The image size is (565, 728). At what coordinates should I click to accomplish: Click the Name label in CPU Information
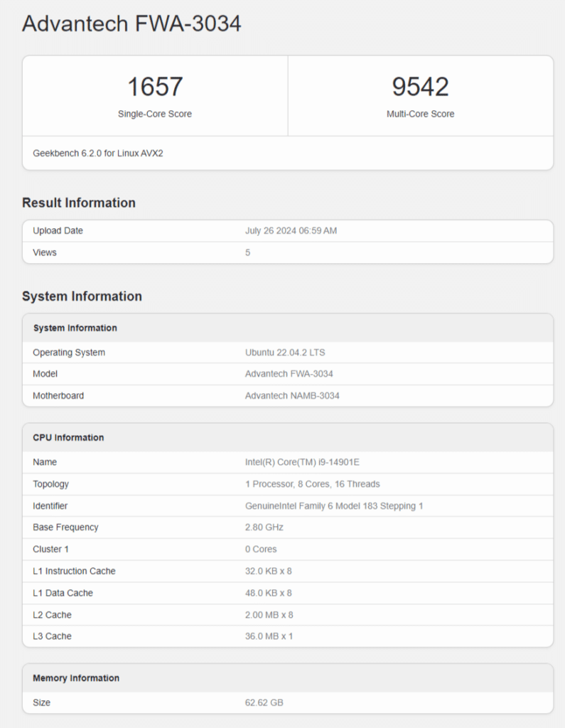click(x=45, y=462)
